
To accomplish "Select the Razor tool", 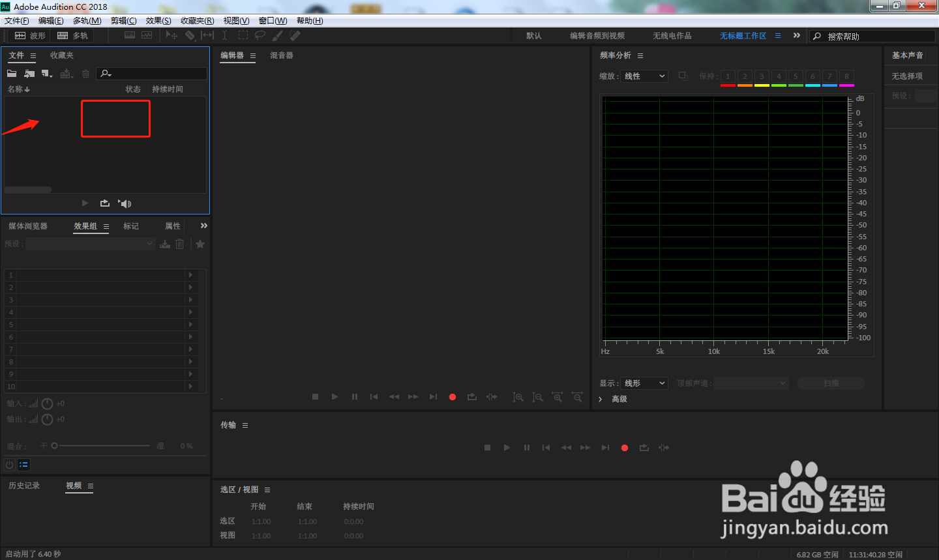I will (190, 35).
